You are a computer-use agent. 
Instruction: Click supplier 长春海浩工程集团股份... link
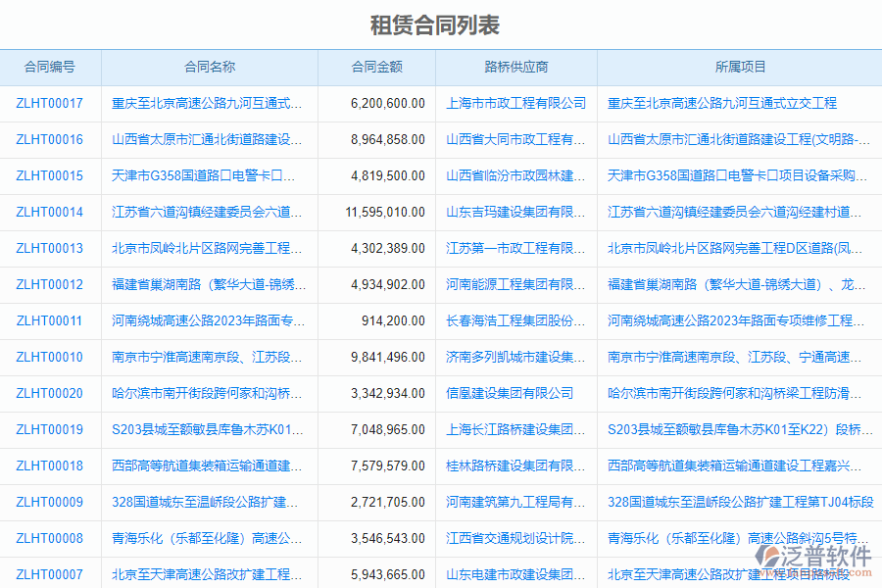(517, 320)
